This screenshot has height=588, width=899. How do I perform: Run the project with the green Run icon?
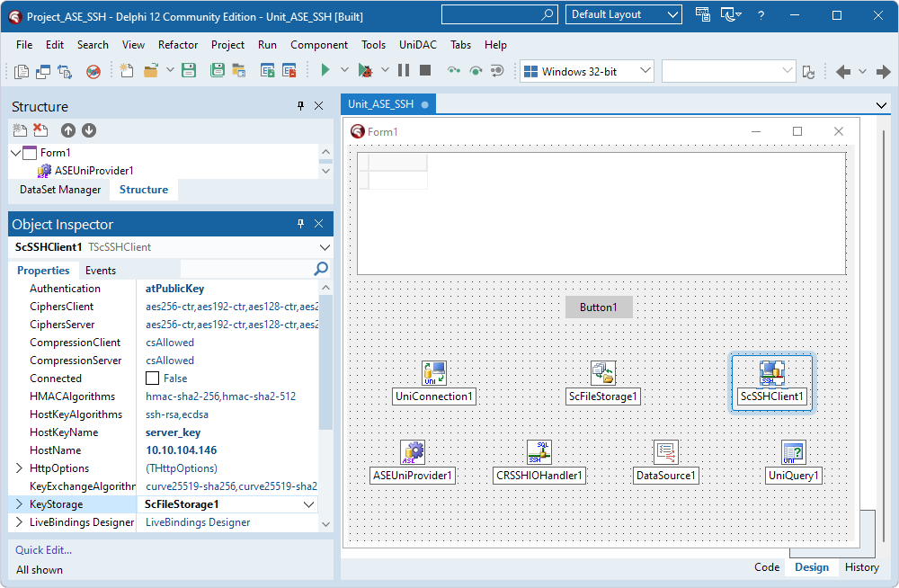(325, 69)
